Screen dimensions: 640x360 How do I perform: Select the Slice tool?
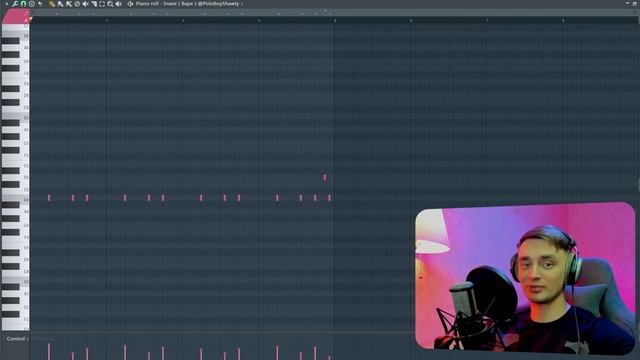click(x=94, y=4)
